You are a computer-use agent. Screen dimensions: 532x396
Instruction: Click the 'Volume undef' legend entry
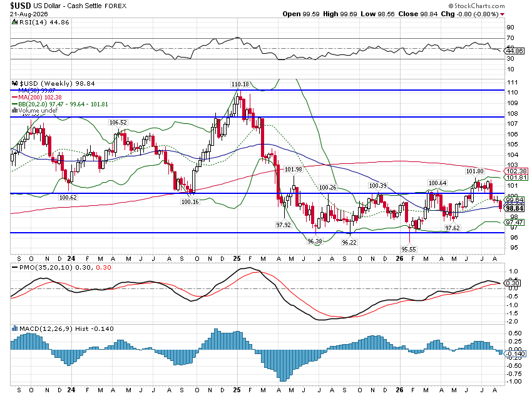(38, 111)
